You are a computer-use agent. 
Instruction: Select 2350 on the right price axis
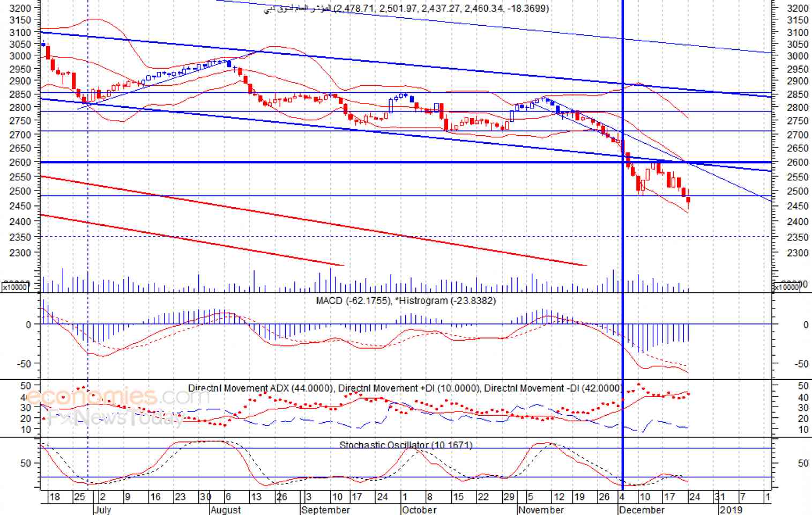(x=798, y=237)
